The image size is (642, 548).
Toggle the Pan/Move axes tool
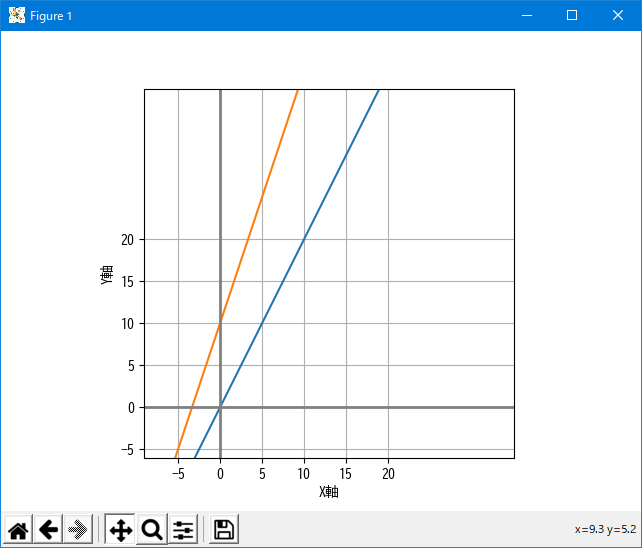click(120, 530)
